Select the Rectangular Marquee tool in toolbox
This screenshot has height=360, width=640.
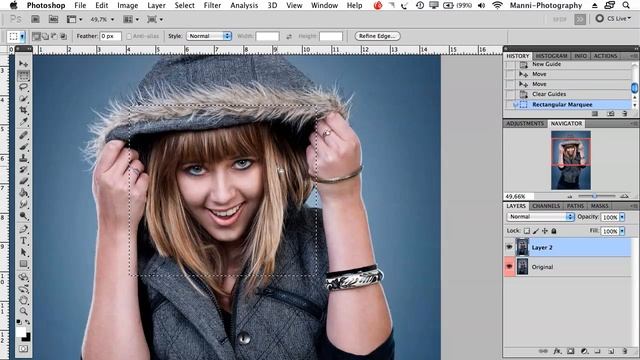(x=24, y=76)
